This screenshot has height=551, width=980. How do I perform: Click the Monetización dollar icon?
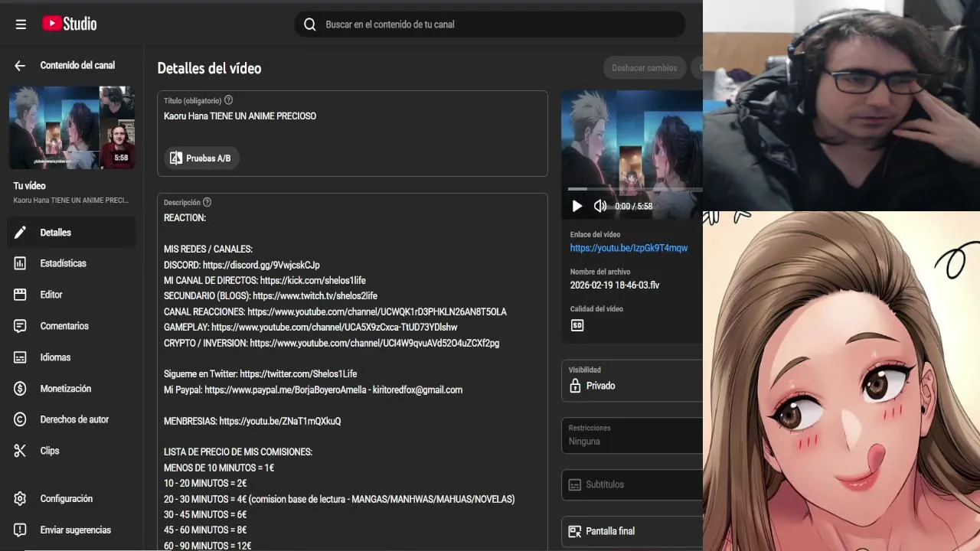(21, 389)
